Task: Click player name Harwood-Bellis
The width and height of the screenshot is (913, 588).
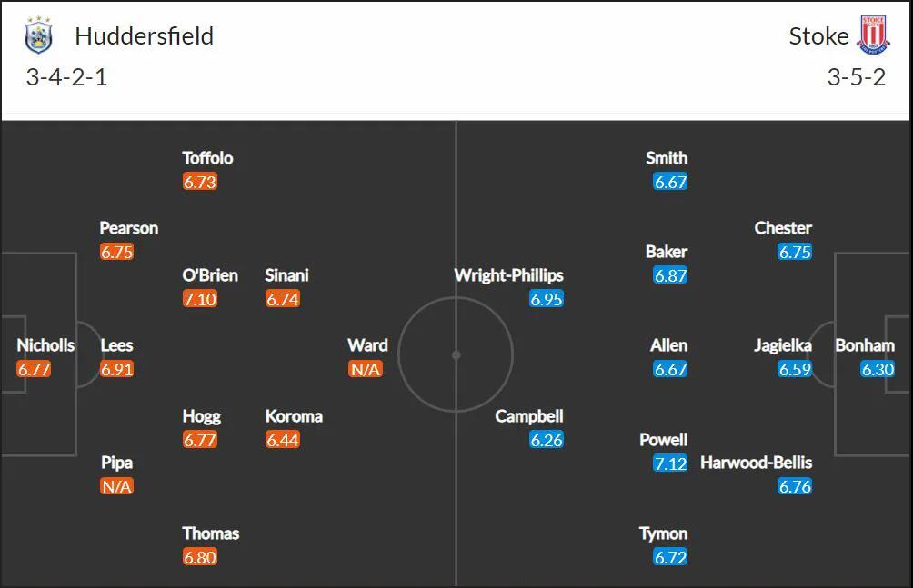Action: [x=756, y=463]
